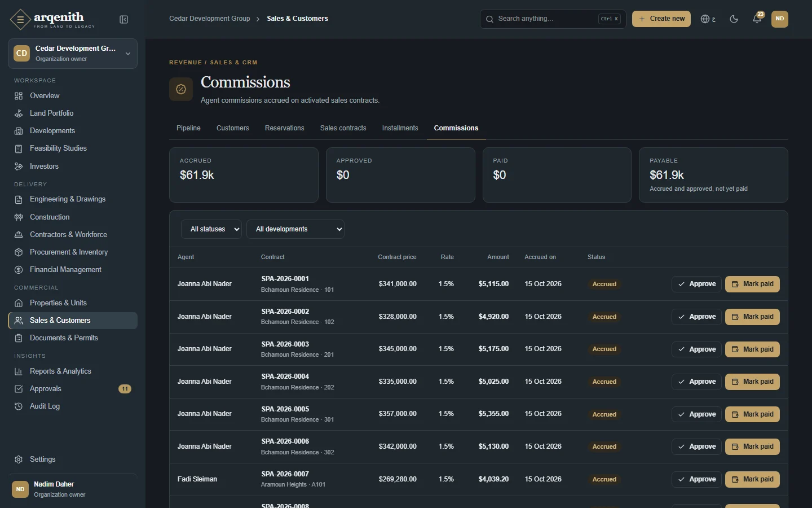This screenshot has width=812, height=508.
Task: Open Reports & Analytics
Action: click(x=73, y=371)
